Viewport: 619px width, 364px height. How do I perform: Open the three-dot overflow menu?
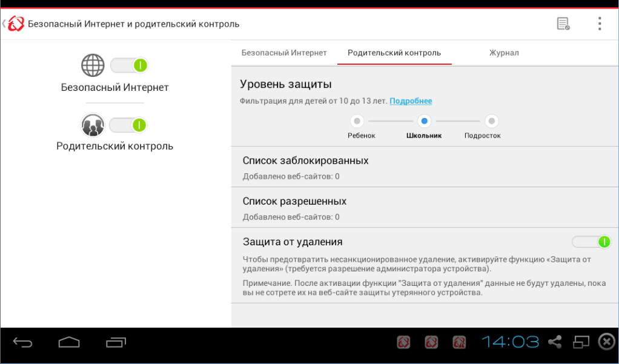pyautogui.click(x=599, y=23)
